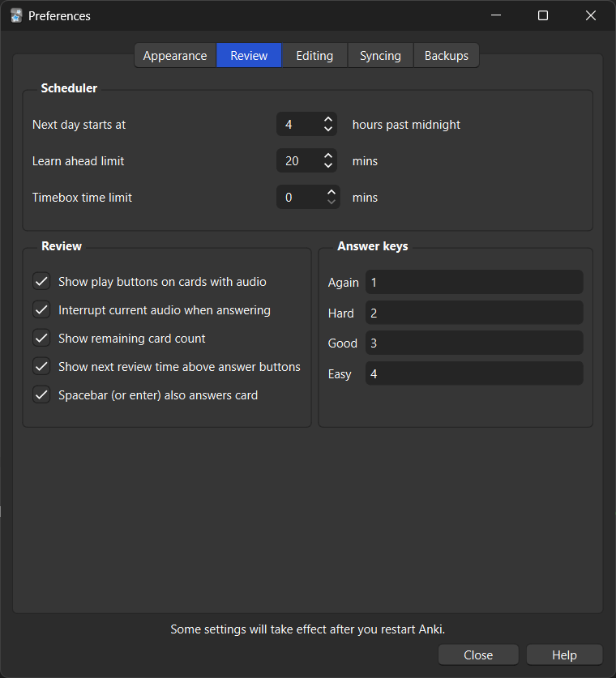Increase the timebox time limit
The image size is (616, 678).
point(331,192)
